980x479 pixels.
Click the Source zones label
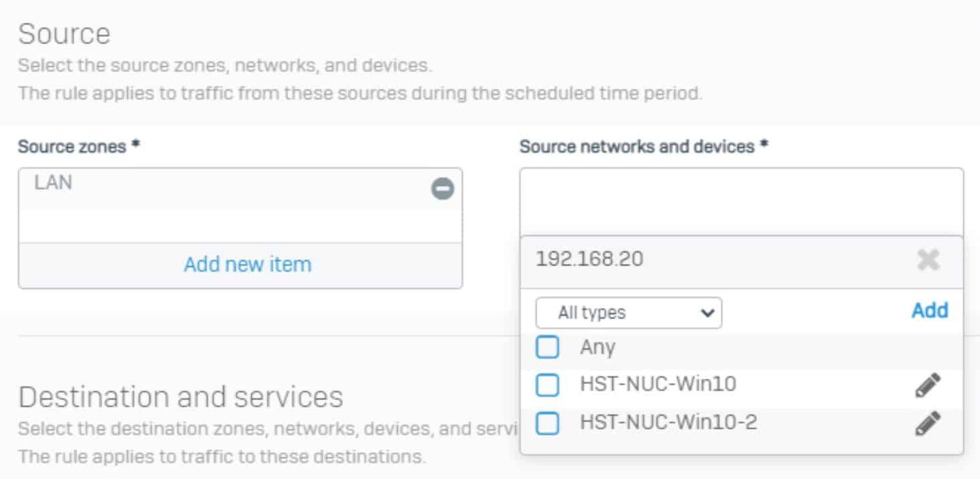[x=78, y=146]
